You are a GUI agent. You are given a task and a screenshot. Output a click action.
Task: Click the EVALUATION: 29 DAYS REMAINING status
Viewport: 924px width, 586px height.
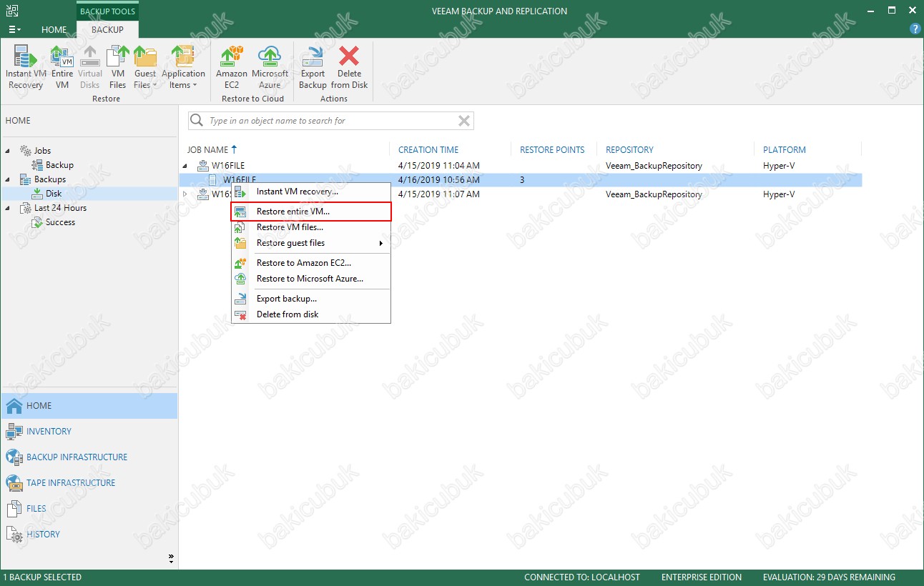(x=829, y=577)
